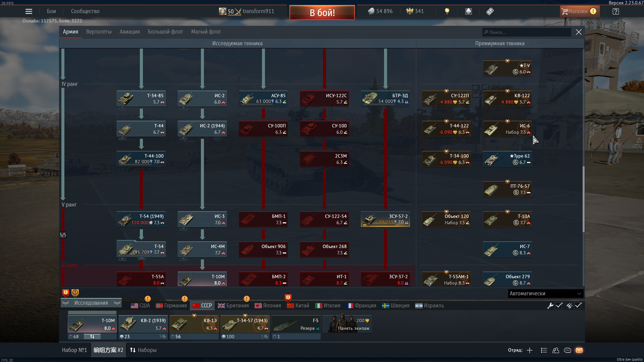
Task: Expand ИС-3 grouped vehicles folder
Action: [x=183, y=229]
